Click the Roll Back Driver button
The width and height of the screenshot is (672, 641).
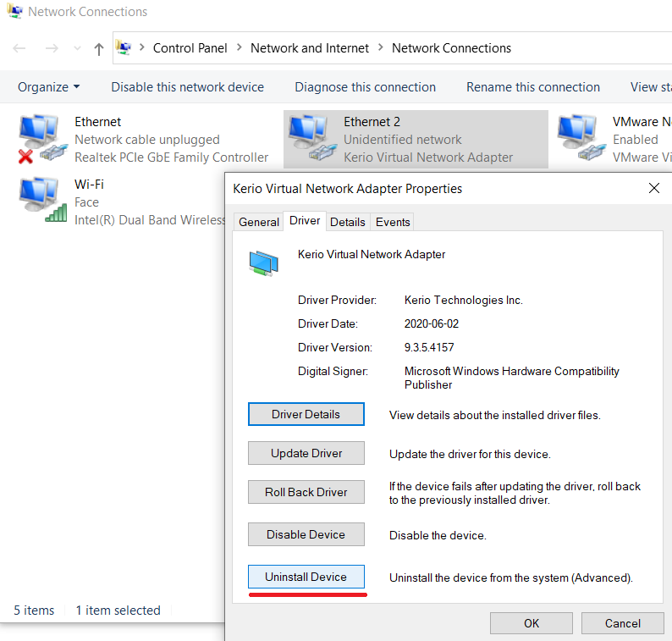(x=306, y=492)
